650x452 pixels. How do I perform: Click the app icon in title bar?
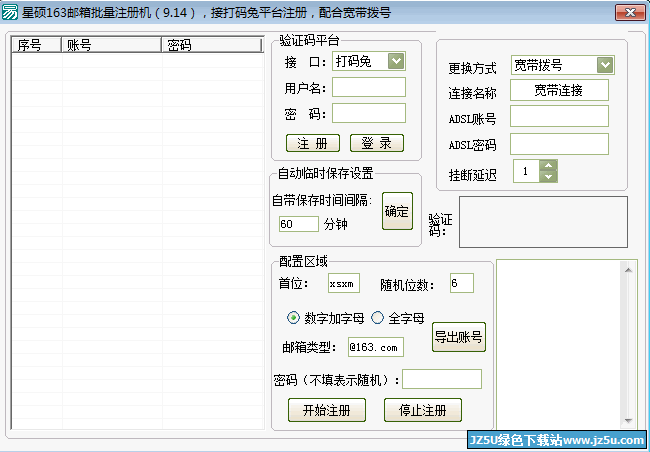pyautogui.click(x=10, y=12)
